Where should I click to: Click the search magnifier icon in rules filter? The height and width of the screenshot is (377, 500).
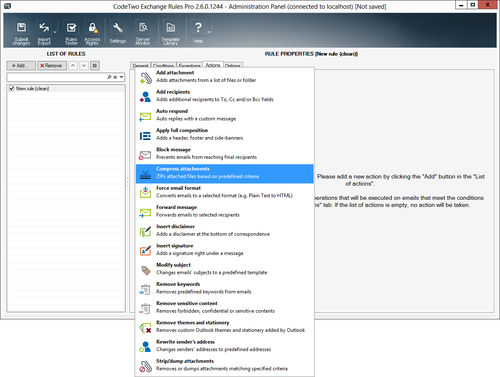(x=109, y=77)
